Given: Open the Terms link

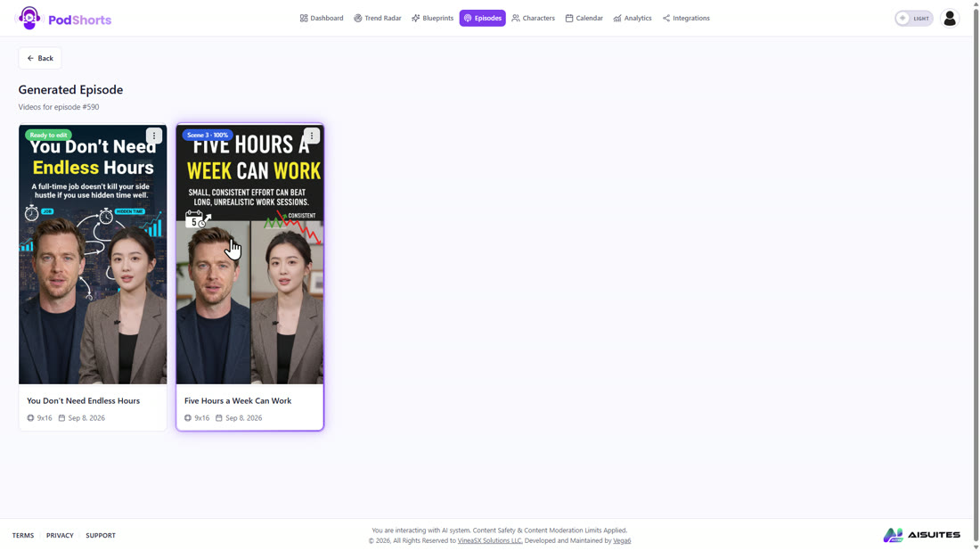Looking at the screenshot, I should pyautogui.click(x=23, y=535).
